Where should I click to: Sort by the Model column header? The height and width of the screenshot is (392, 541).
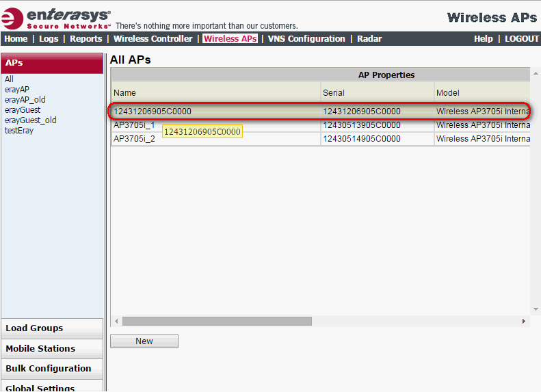pos(482,92)
